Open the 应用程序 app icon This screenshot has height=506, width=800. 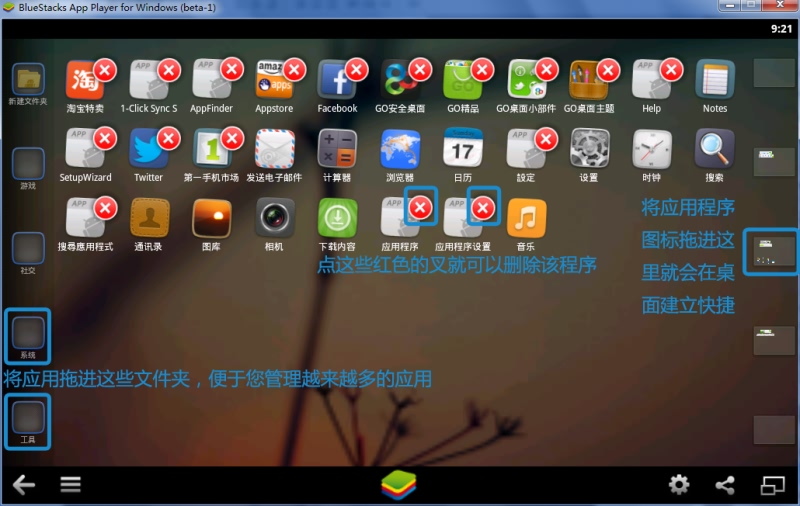tap(400, 218)
